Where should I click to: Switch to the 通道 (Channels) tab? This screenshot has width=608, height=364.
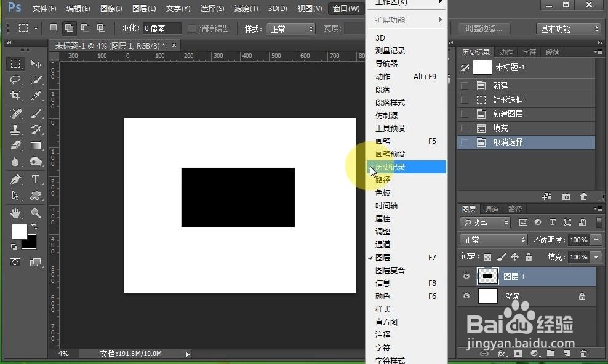[491, 208]
